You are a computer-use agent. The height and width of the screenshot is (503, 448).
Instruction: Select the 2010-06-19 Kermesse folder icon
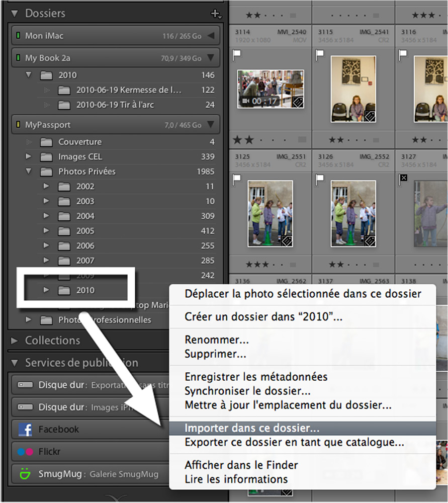click(64, 90)
